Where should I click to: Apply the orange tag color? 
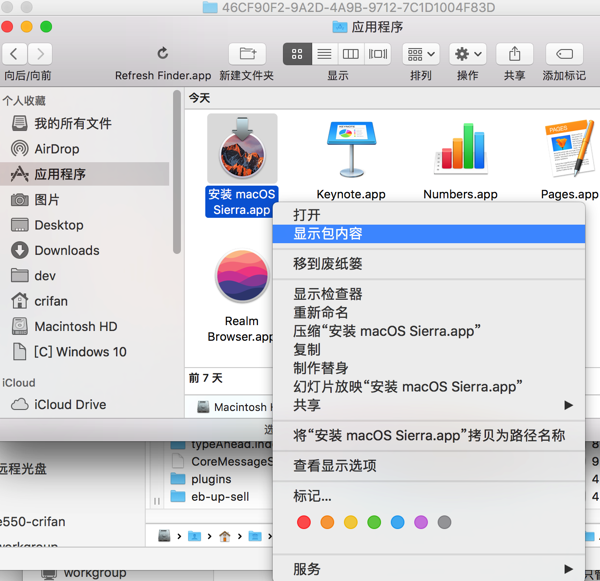point(327,522)
